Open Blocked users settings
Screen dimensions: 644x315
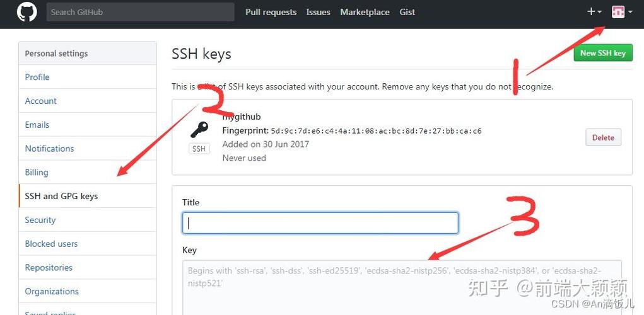[51, 244]
